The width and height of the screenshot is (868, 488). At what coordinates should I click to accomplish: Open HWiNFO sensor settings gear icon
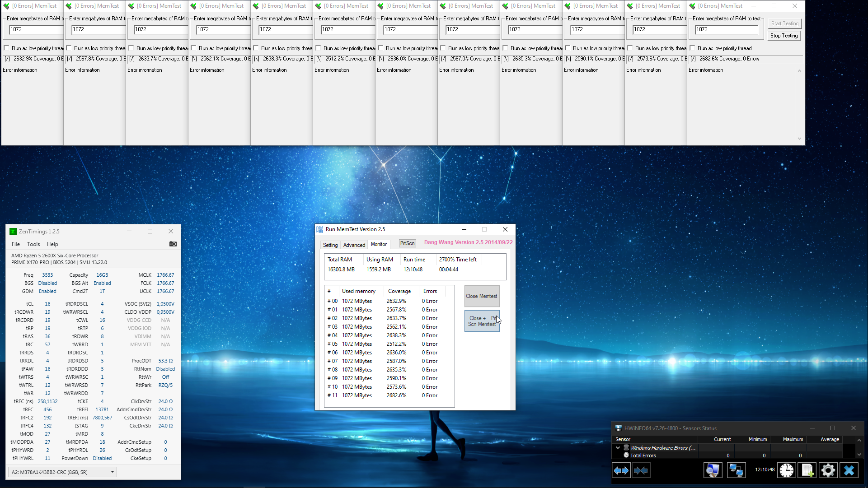coord(828,470)
